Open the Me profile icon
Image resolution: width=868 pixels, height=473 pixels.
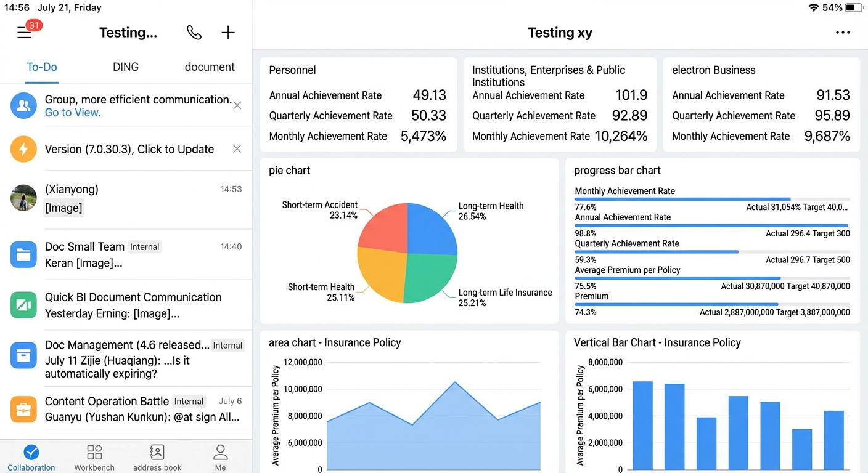coord(220,453)
